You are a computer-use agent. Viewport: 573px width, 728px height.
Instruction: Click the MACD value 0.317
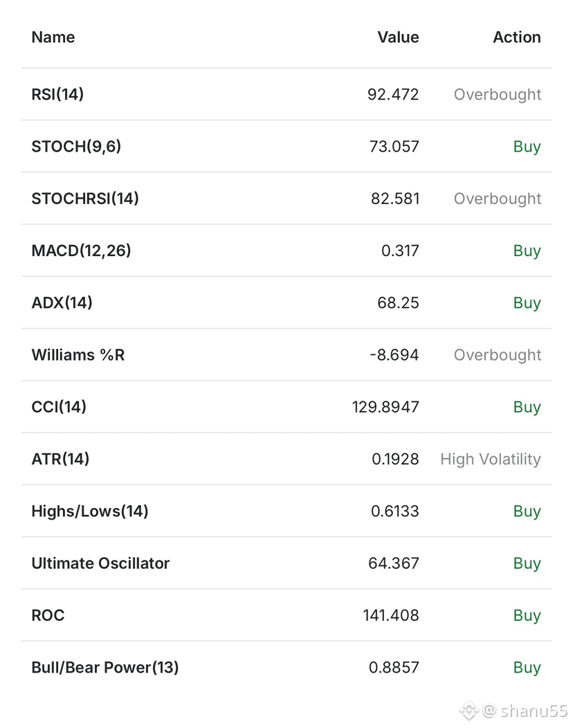(400, 251)
